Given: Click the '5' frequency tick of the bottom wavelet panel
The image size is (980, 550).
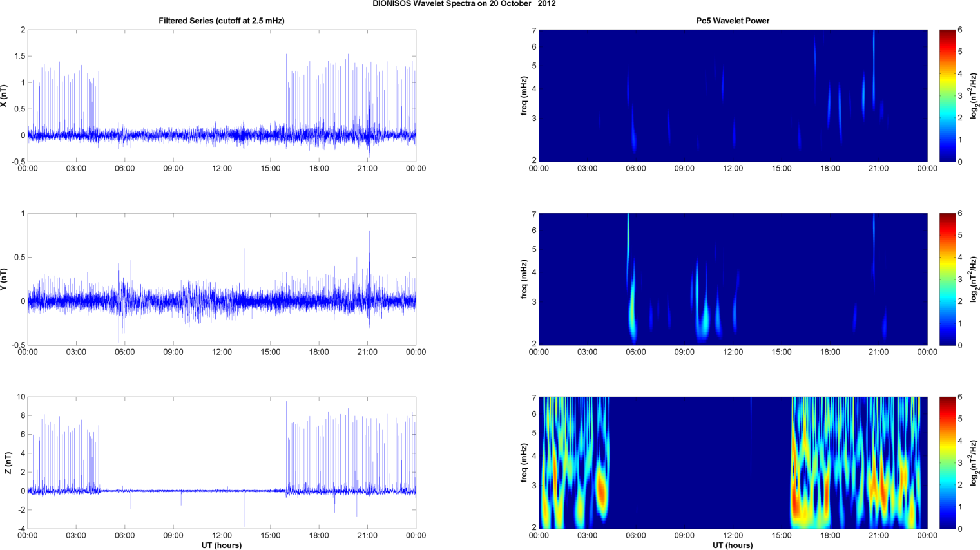Looking at the screenshot, I should [x=534, y=433].
